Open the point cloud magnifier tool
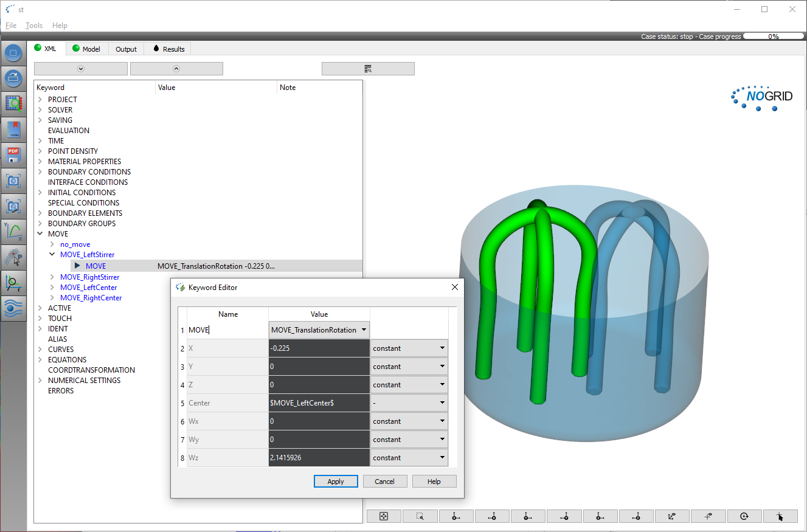This screenshot has width=807, height=532. click(x=13, y=103)
